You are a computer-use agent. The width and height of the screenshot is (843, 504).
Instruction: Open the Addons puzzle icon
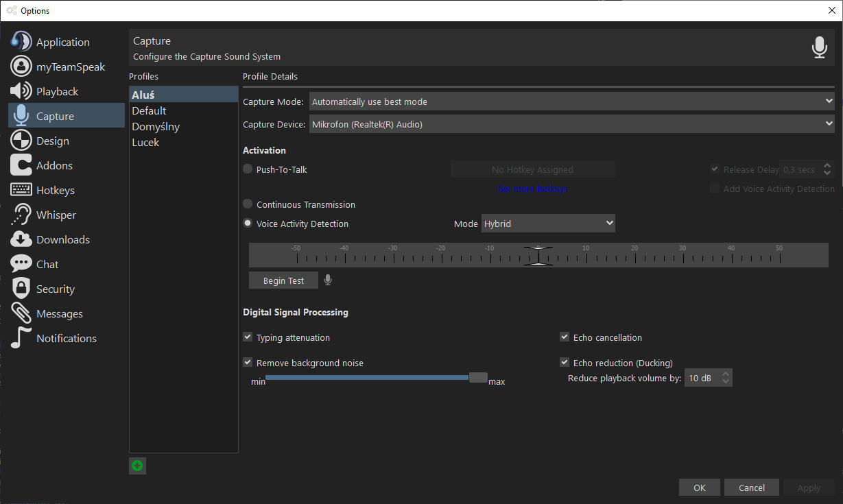pos(21,165)
